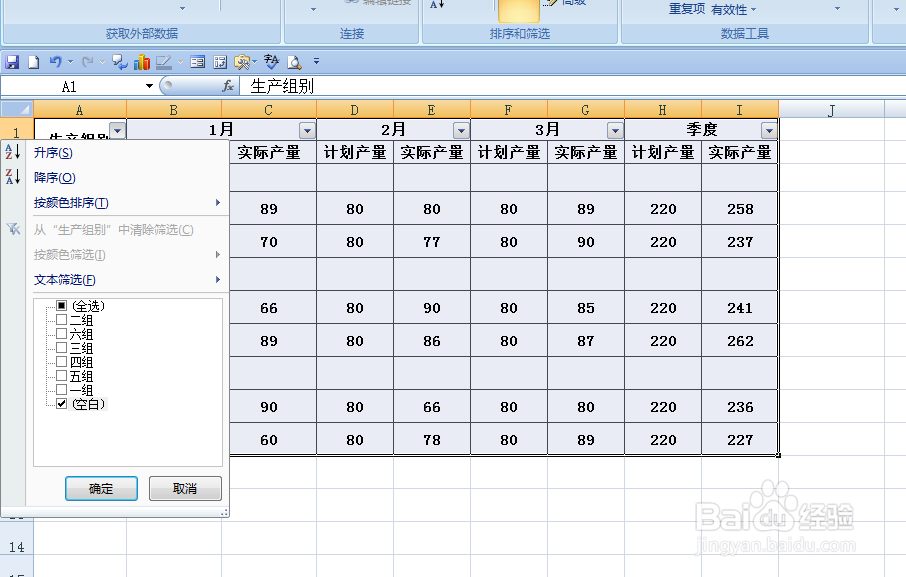Image resolution: width=906 pixels, height=577 pixels.
Task: Click the grayed redo arrow
Action: click(87, 61)
